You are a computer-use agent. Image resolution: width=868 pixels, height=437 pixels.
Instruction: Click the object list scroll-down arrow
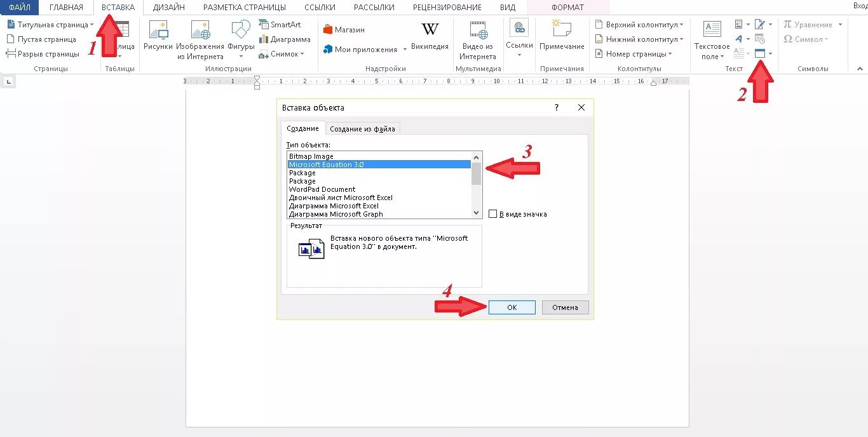point(477,213)
